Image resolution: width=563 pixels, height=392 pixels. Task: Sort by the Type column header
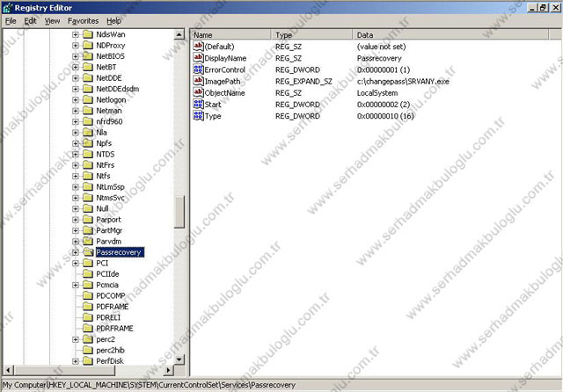pos(311,35)
